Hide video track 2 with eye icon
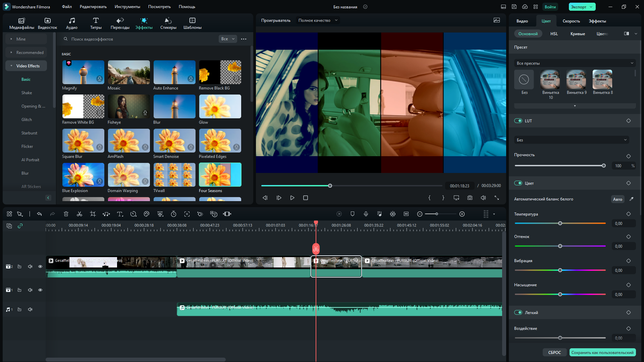This screenshot has width=644, height=362. [x=40, y=266]
